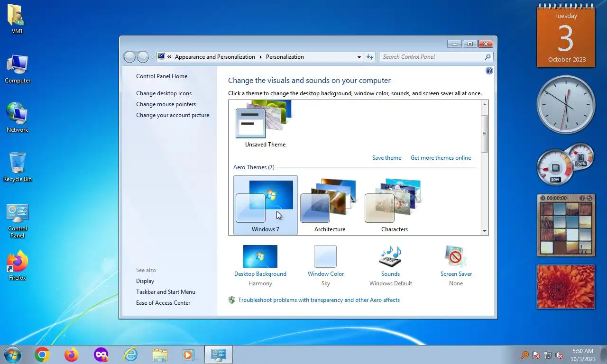Viewport: 607px width, 364px height.
Task: Click Get more themes online
Action: coord(441,158)
